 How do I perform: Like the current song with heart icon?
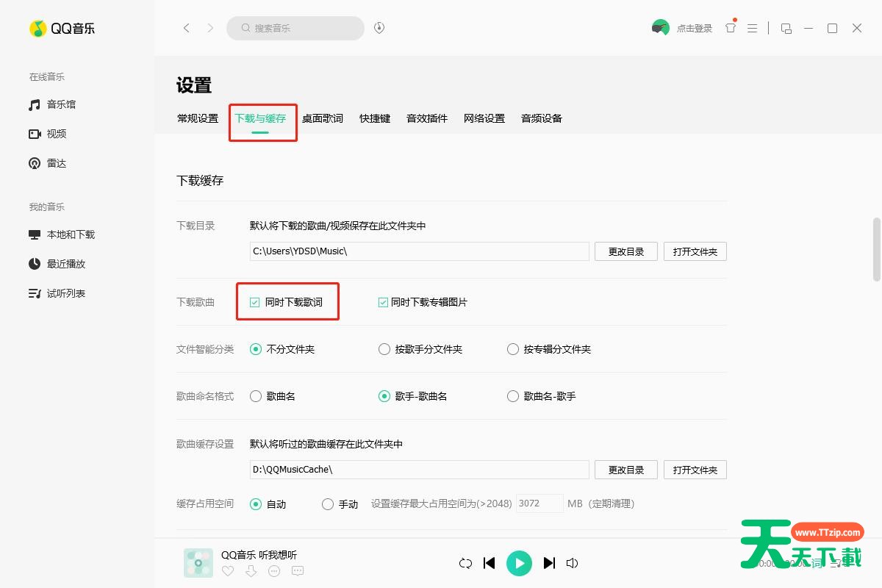tap(228, 571)
